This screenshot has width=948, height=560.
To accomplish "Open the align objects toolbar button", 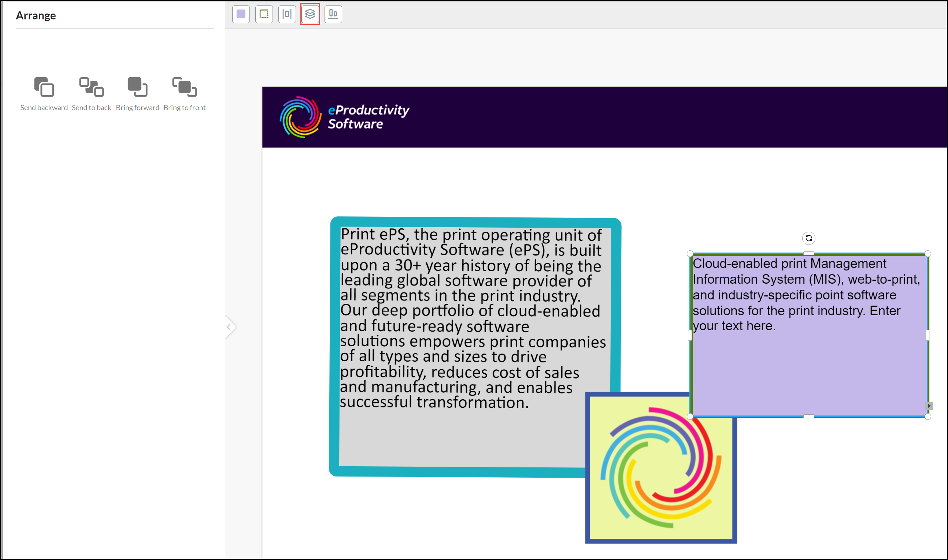I will tap(333, 14).
